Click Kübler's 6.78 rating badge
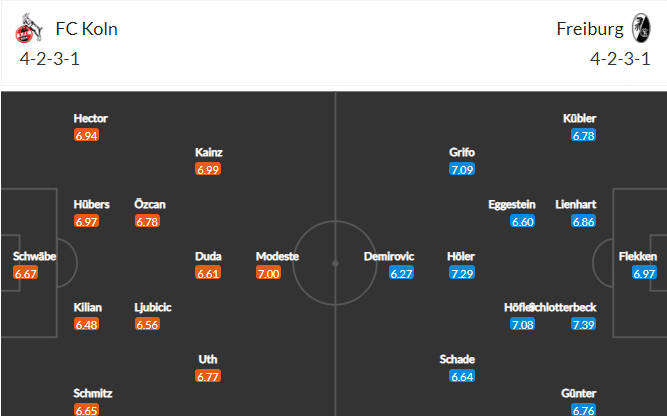 click(583, 135)
